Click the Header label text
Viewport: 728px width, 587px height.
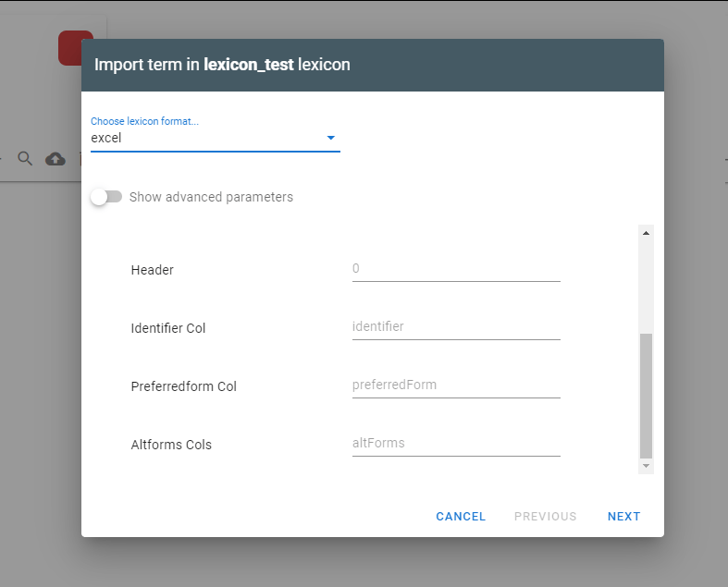tap(153, 270)
